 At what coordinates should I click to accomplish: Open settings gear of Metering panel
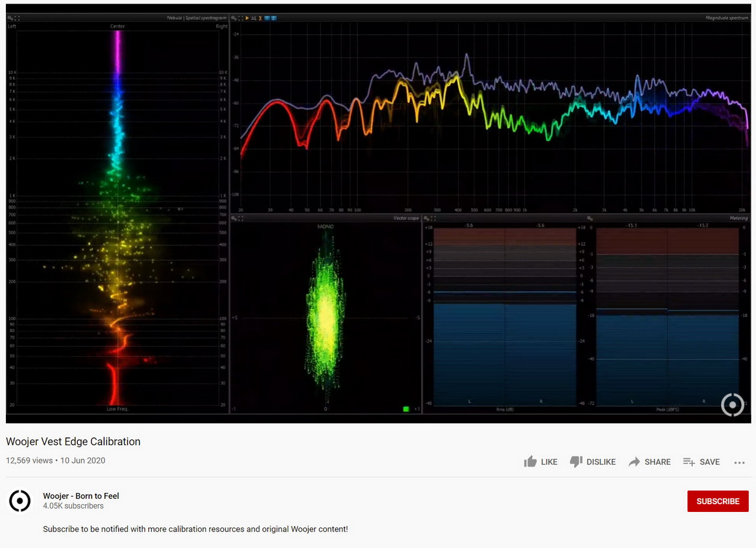coord(426,218)
